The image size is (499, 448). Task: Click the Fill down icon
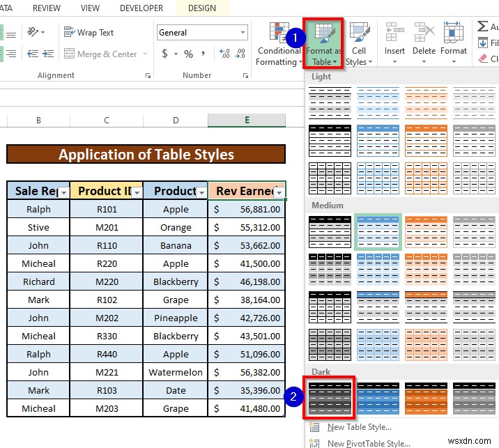click(483, 43)
